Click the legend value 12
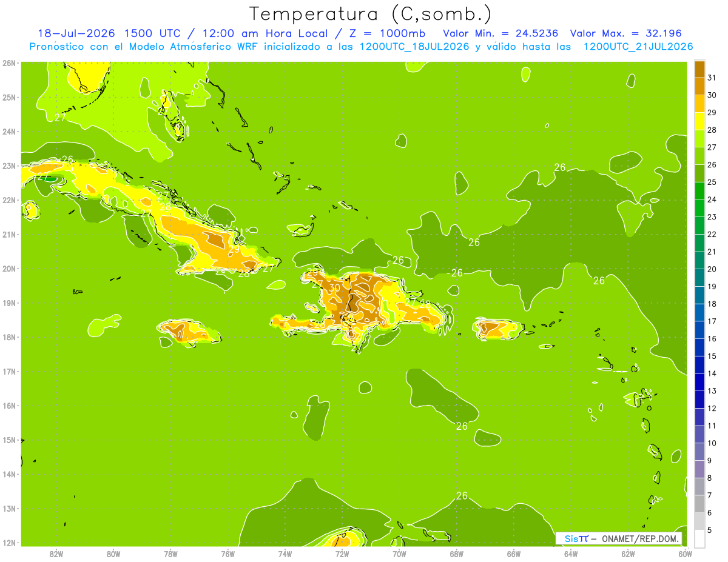728x562 pixels. [x=712, y=408]
